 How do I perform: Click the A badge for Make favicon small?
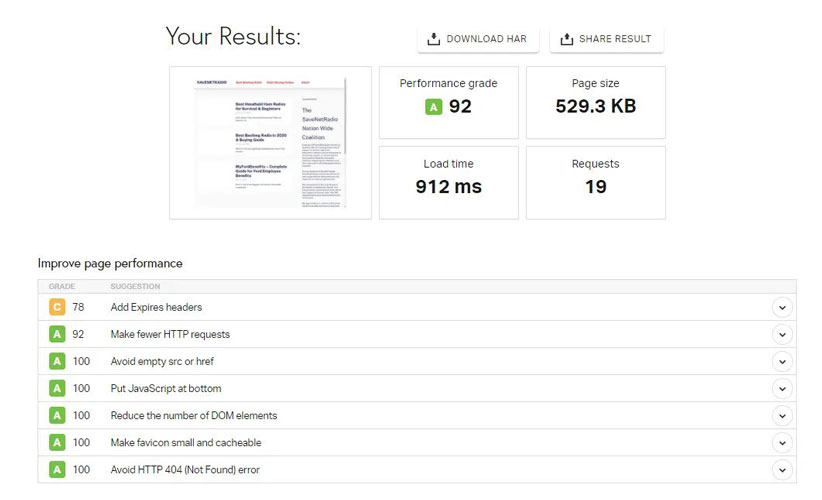point(57,442)
